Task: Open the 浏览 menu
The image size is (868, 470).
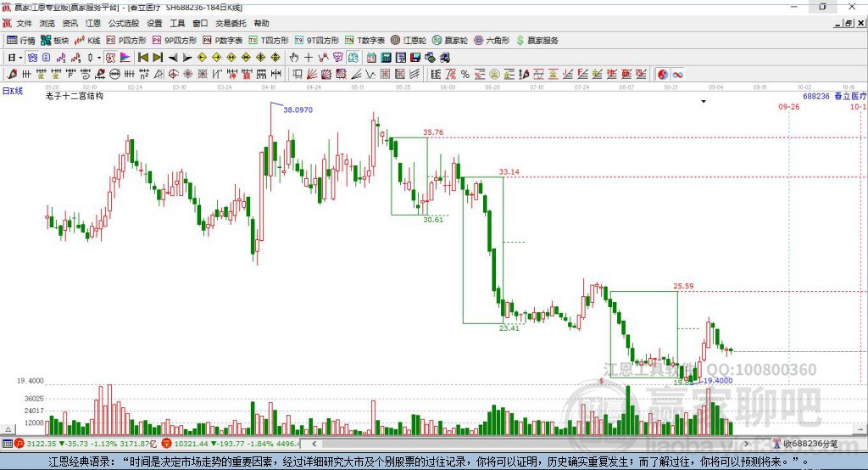Action: 47,23
